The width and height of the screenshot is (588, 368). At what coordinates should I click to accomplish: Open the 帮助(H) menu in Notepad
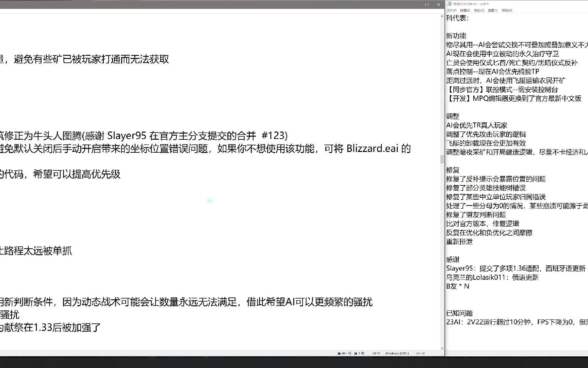pos(507,11)
